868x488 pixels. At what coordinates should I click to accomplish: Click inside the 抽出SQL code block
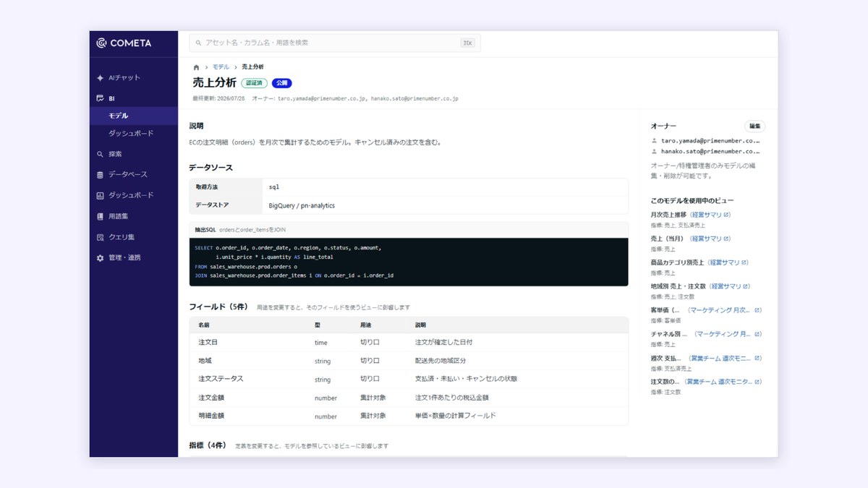click(409, 262)
